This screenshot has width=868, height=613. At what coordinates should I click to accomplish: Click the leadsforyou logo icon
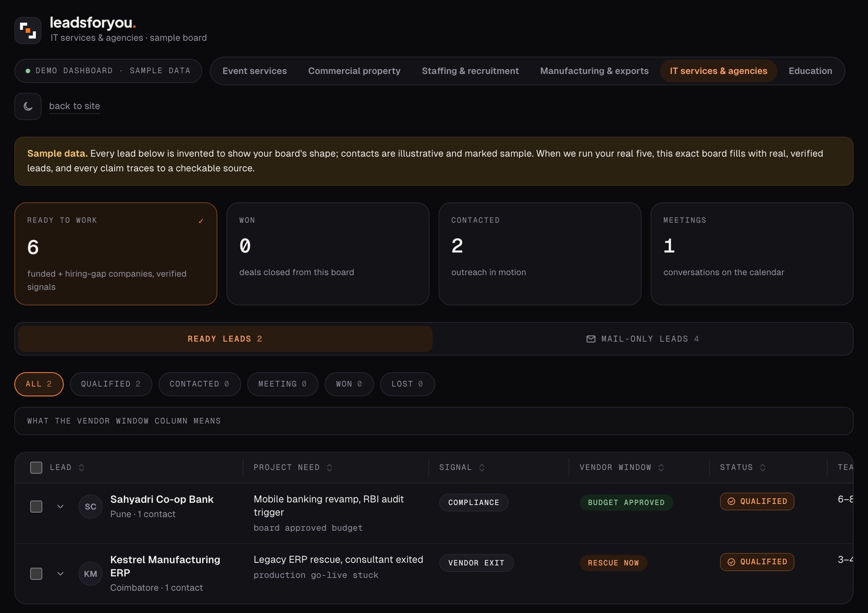(28, 30)
